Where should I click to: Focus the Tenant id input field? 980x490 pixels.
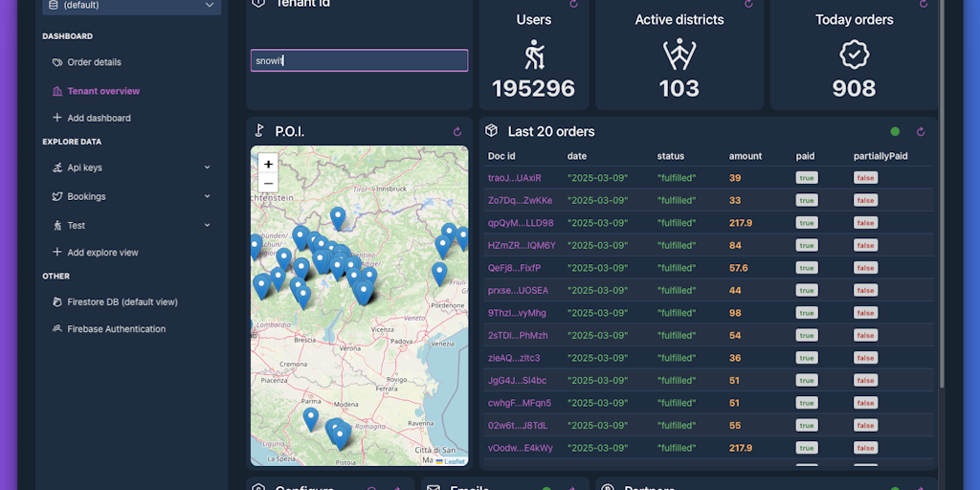[x=359, y=61]
